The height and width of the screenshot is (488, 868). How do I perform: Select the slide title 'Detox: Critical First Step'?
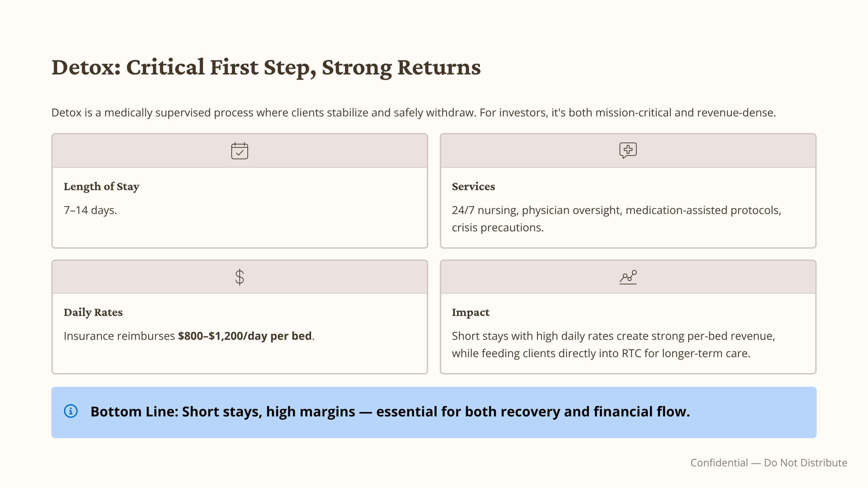tap(266, 68)
